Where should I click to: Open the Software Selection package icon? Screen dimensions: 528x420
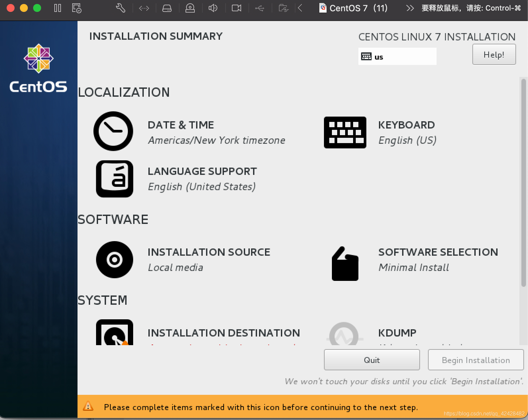[x=345, y=264]
